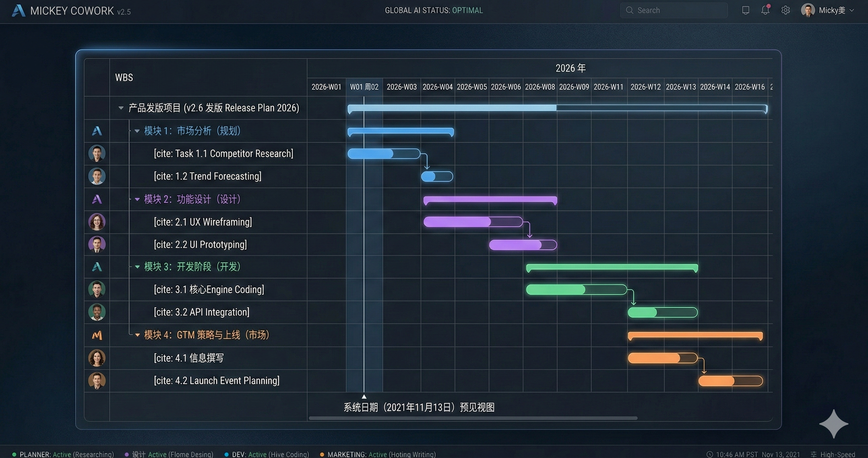Click the assignee avatar for 2.1 UX Wireframing
Image resolution: width=868 pixels, height=458 pixels.
click(97, 222)
